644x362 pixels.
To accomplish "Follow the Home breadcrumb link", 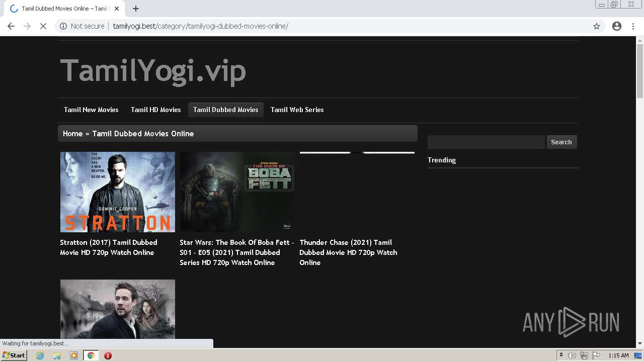I will point(72,134).
